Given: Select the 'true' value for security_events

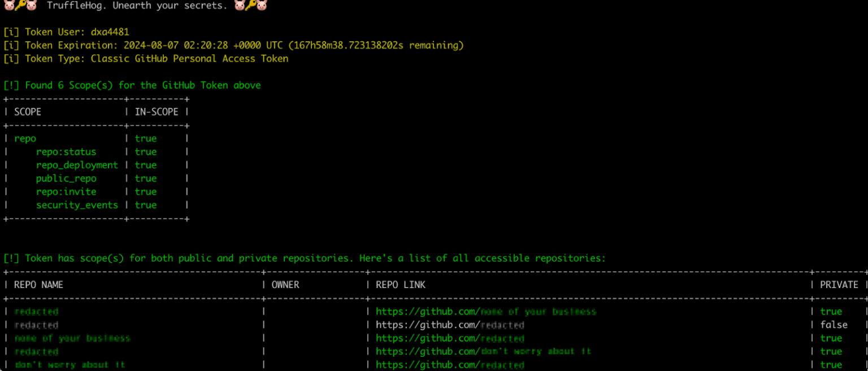Looking at the screenshot, I should (146, 205).
